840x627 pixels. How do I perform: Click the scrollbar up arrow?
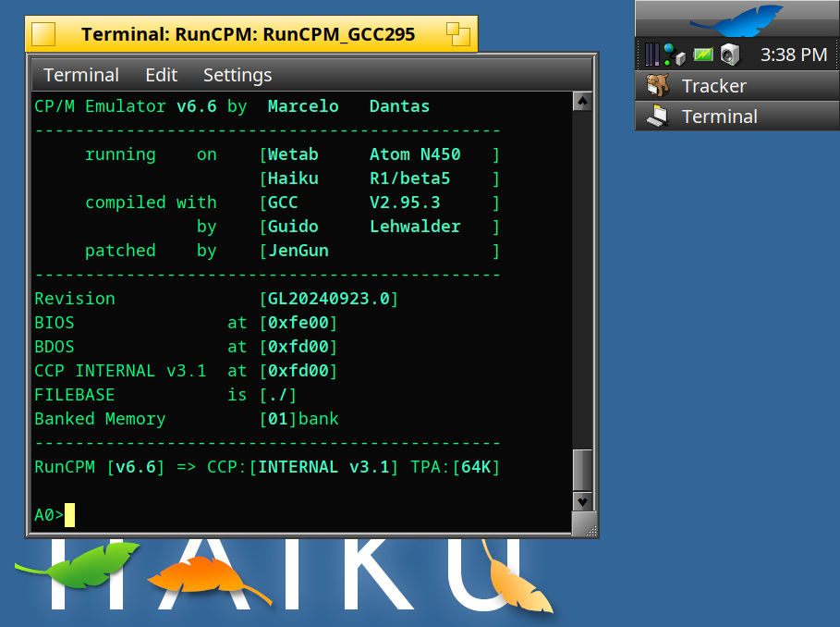pyautogui.click(x=582, y=102)
